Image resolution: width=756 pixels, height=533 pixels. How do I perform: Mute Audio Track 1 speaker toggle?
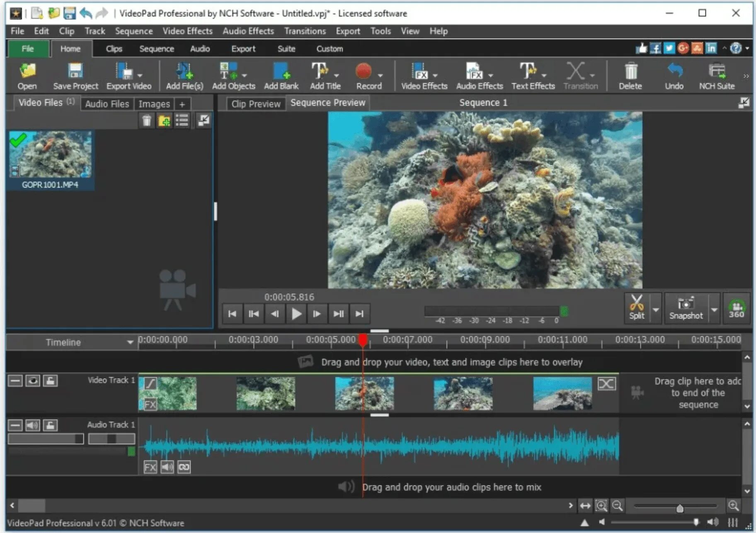(33, 425)
